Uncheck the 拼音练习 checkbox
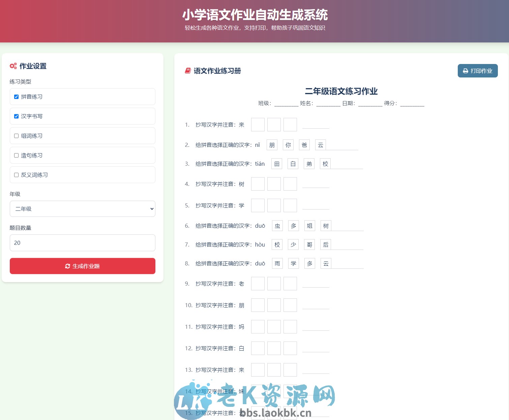 click(x=16, y=97)
